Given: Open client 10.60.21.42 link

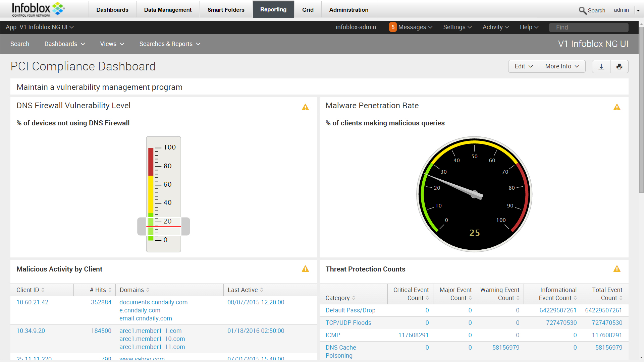Looking at the screenshot, I should (x=33, y=302).
